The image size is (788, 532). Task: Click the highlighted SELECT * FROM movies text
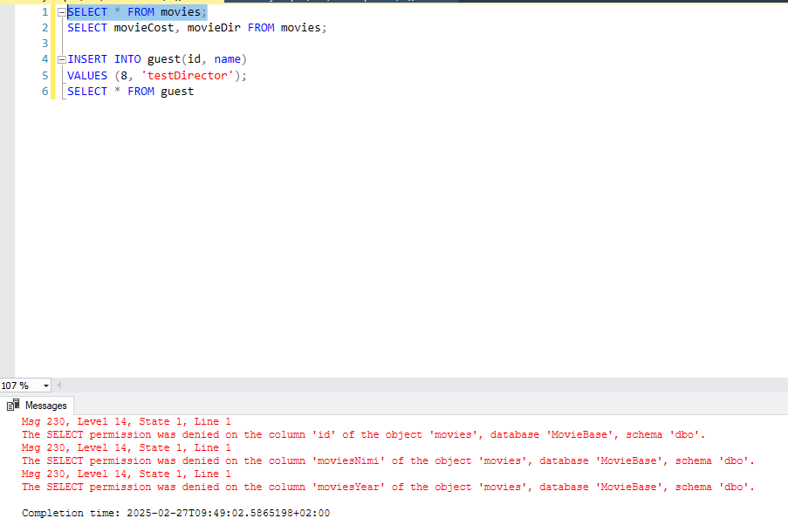(x=137, y=12)
